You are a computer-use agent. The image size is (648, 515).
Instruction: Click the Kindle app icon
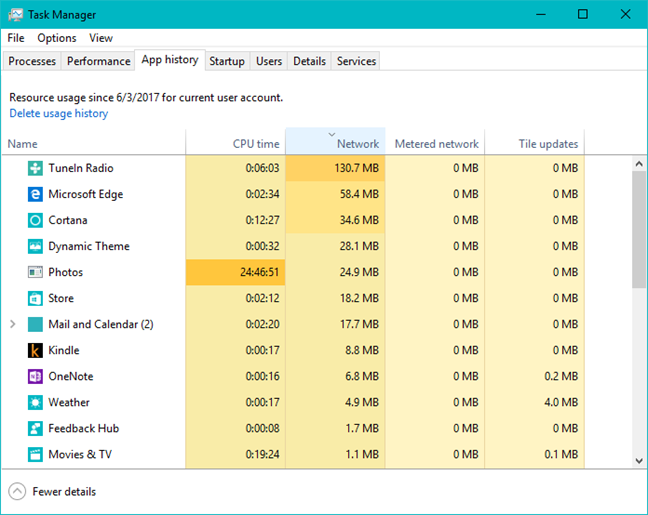pos(35,350)
